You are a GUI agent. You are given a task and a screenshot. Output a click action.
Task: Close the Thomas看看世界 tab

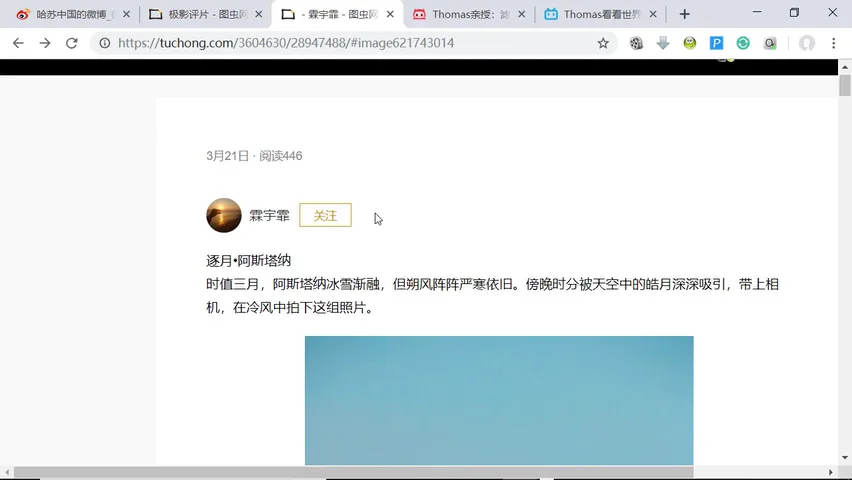653,14
